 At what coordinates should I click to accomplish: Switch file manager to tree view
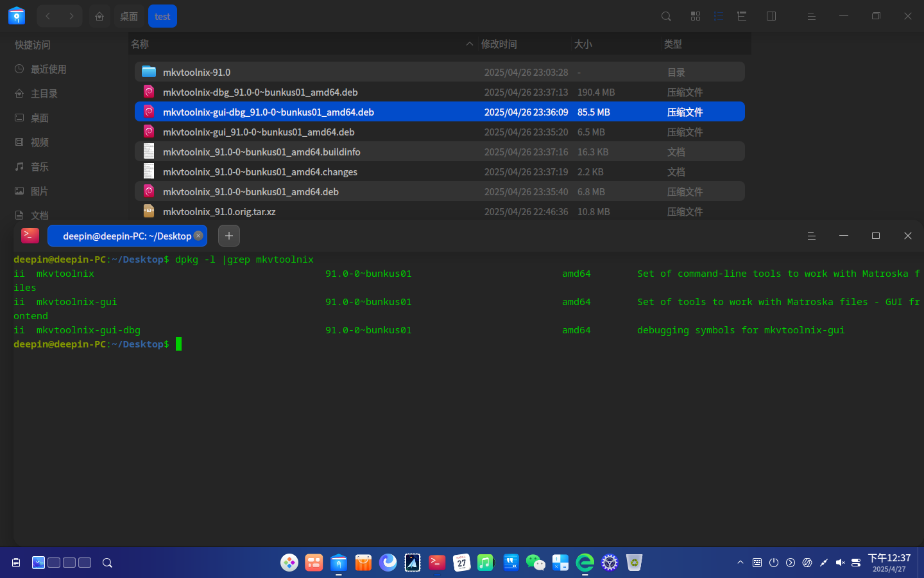(742, 16)
